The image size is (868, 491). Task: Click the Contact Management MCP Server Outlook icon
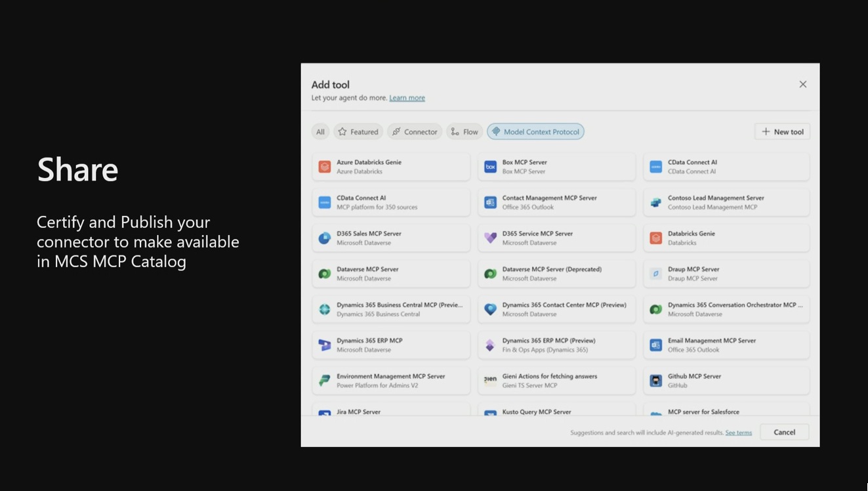point(490,202)
